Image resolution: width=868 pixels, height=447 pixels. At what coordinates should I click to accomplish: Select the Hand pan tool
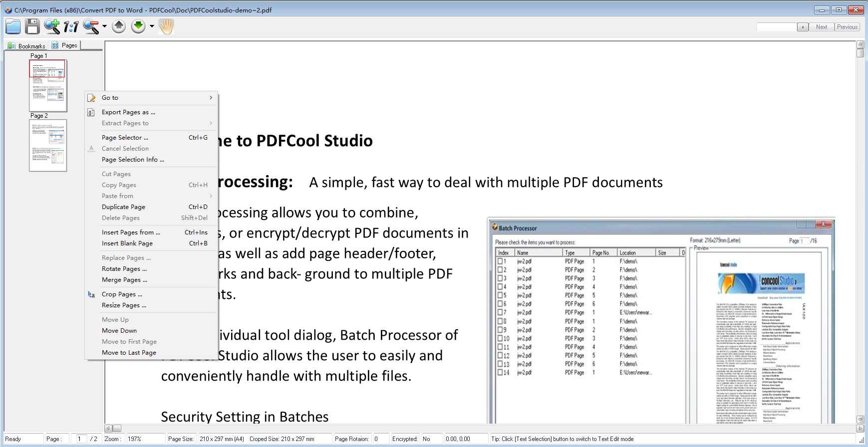coord(166,26)
